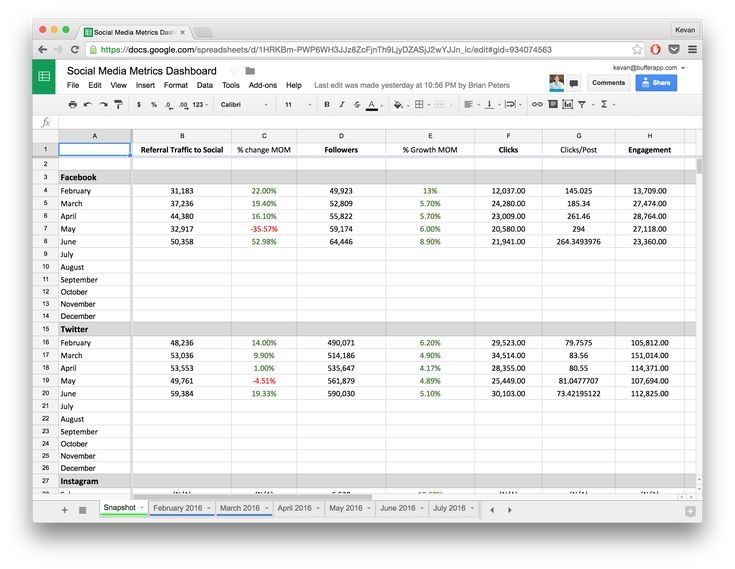735x569 pixels.
Task: Open the borders menu
Action: [419, 105]
